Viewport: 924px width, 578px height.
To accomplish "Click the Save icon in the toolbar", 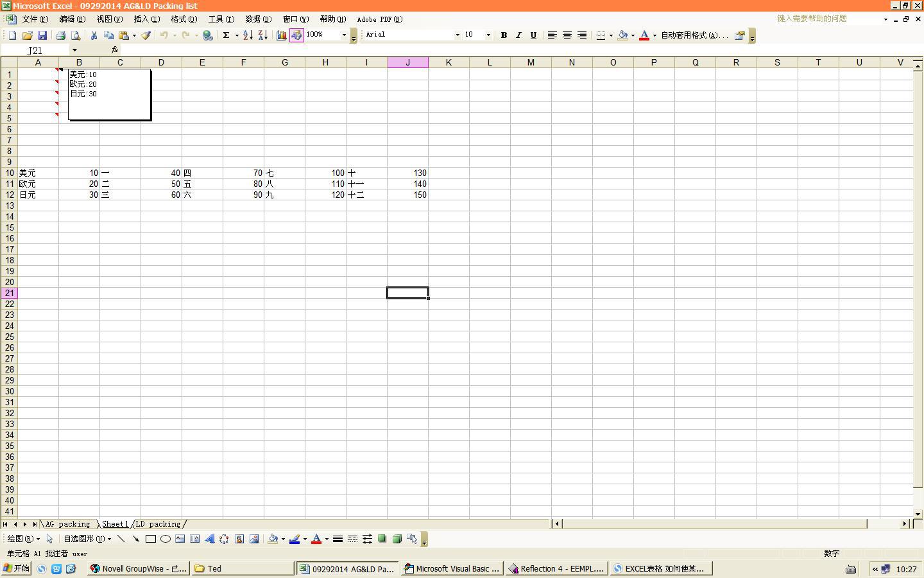I will (x=42, y=35).
